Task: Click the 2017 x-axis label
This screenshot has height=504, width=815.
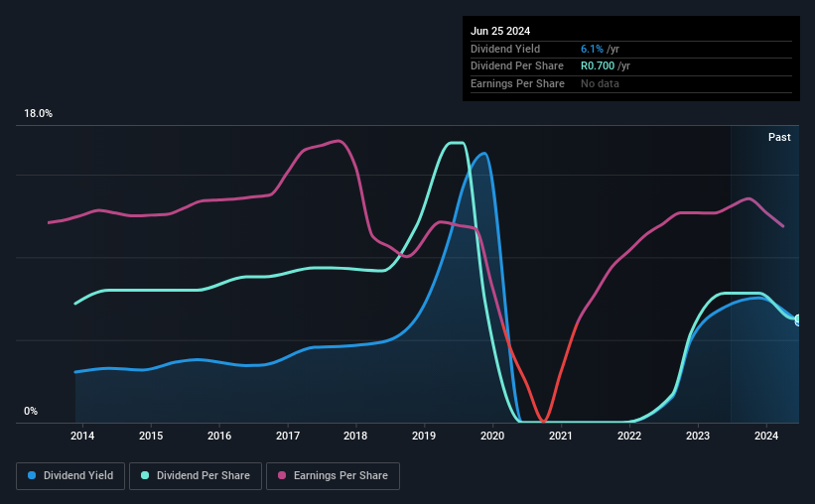Action: (288, 436)
